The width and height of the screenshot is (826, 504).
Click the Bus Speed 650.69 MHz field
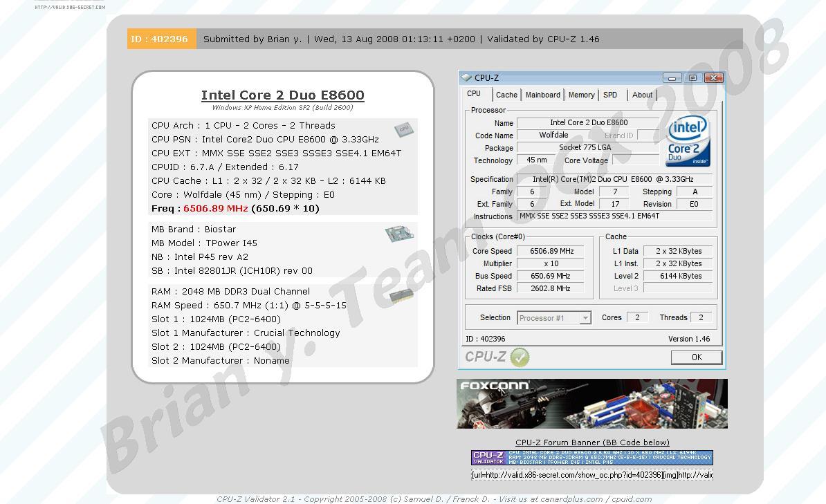coord(551,276)
